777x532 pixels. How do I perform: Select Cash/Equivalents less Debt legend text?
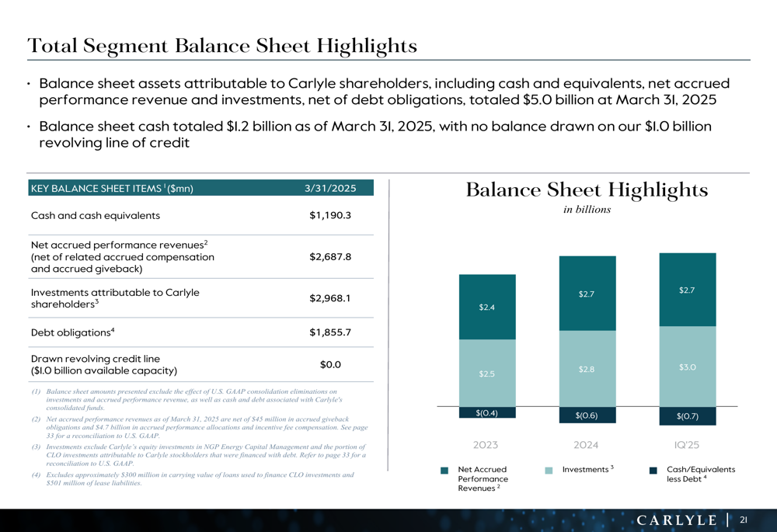701,474
